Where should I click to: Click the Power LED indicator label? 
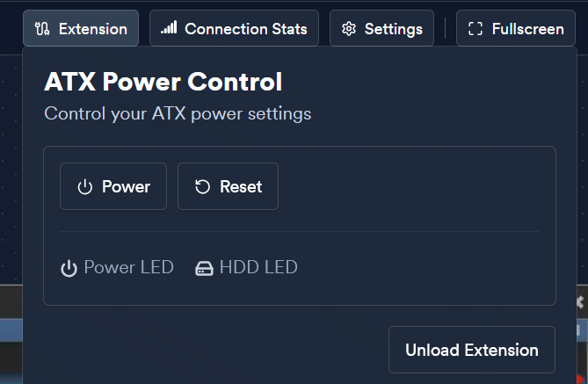[x=128, y=267]
